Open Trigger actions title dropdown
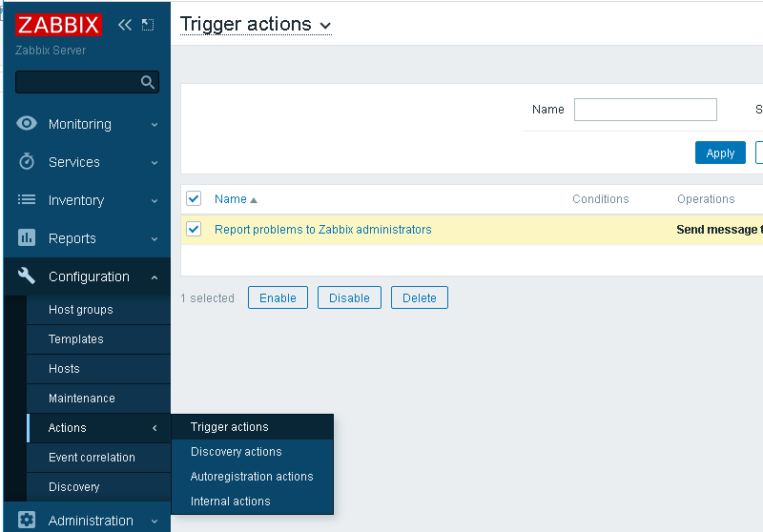 pyautogui.click(x=256, y=25)
